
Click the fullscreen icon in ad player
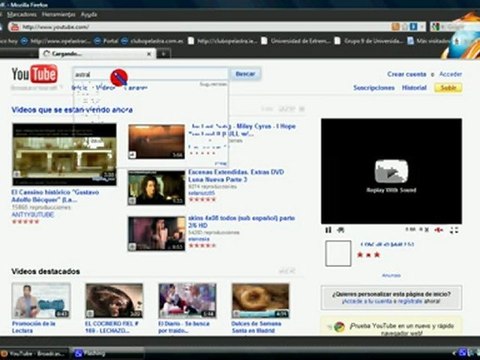454,230
